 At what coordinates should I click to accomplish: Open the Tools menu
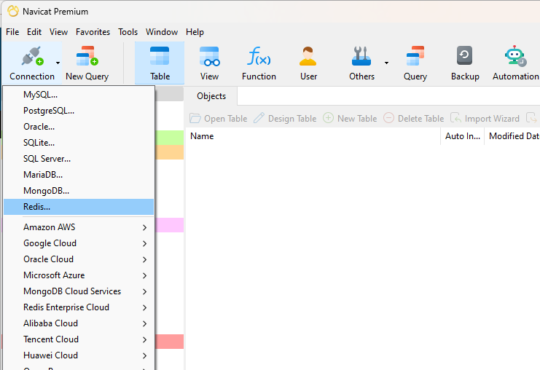(x=128, y=32)
